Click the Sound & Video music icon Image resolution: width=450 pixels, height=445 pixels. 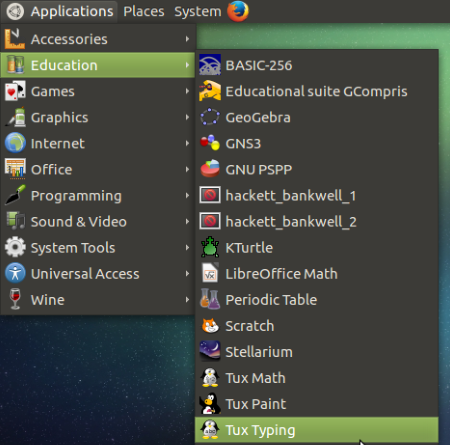[x=15, y=221]
